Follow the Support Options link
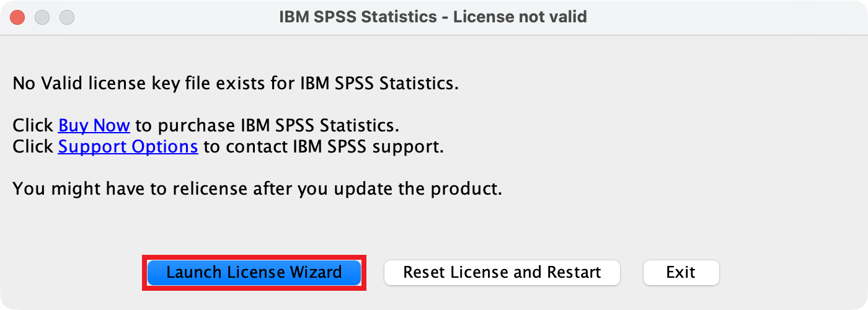This screenshot has width=868, height=310. click(128, 147)
